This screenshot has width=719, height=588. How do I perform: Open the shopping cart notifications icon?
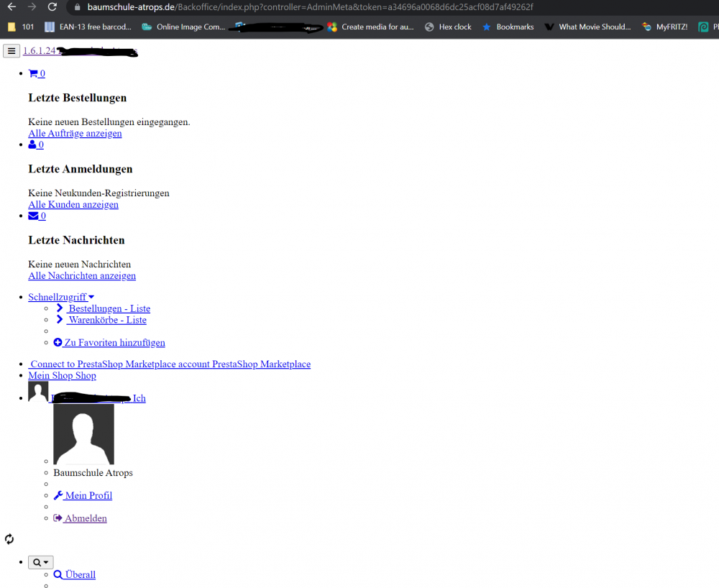point(34,73)
